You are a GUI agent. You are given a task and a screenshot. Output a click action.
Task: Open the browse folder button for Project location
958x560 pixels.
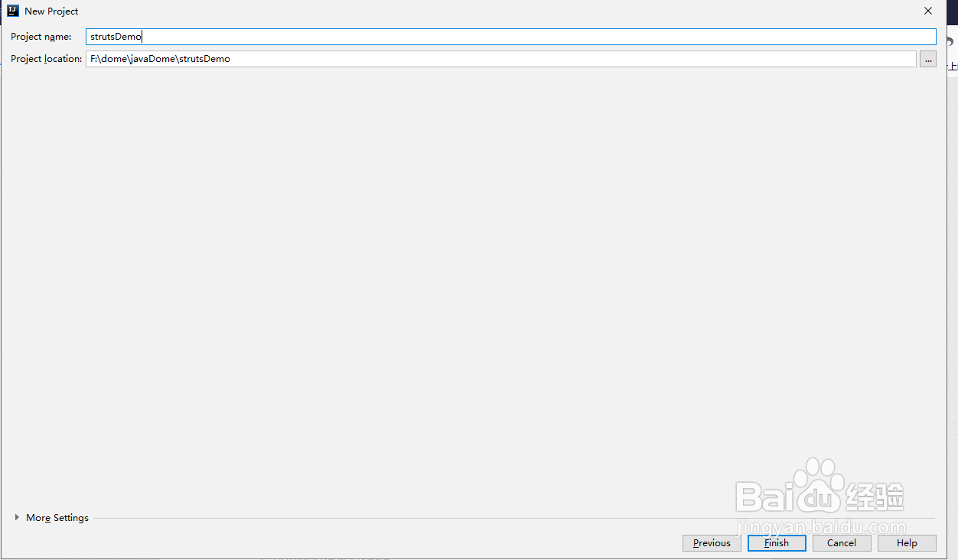[x=927, y=59]
